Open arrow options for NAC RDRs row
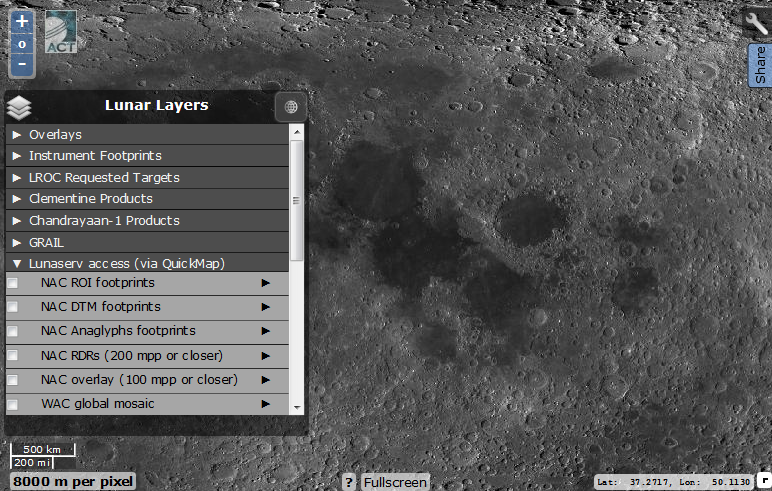 coord(266,356)
